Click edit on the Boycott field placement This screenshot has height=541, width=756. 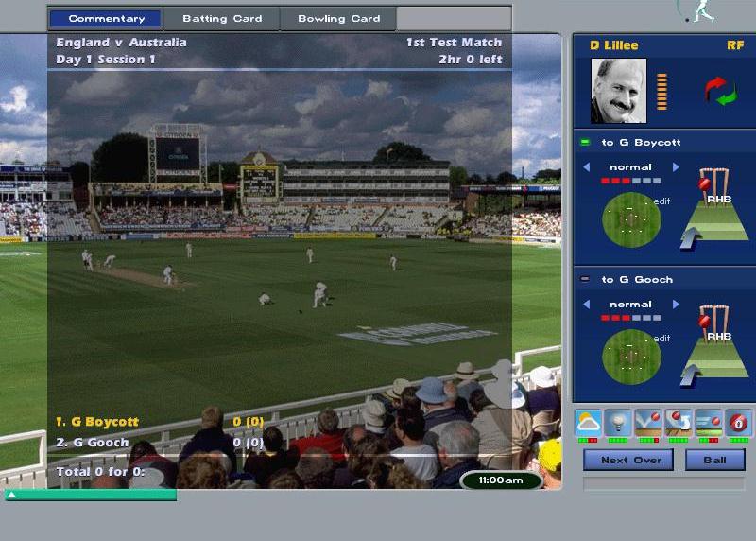pyautogui.click(x=662, y=201)
